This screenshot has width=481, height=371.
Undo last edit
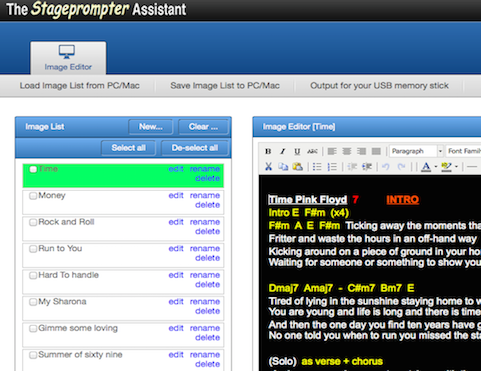pyautogui.click(x=386, y=166)
